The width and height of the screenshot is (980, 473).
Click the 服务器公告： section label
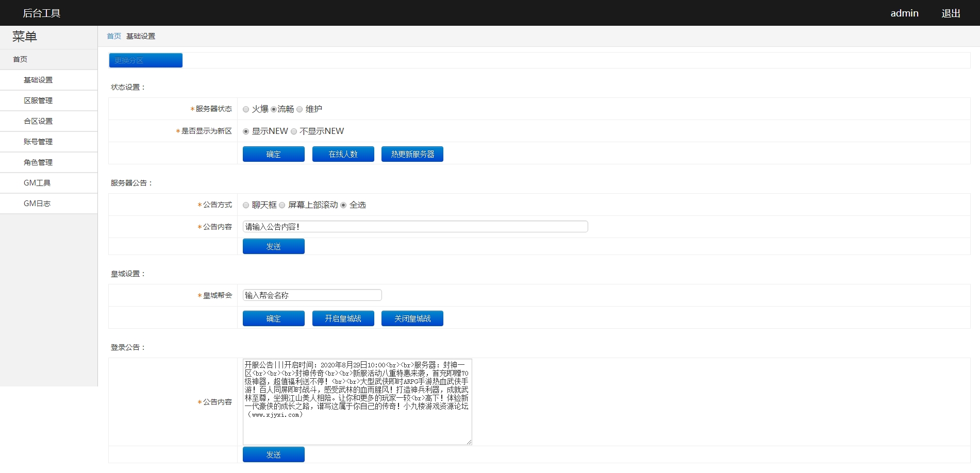point(132,183)
